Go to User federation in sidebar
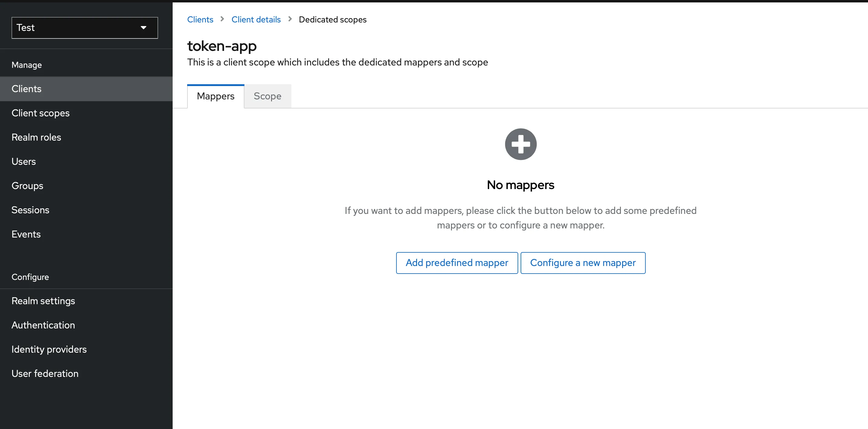This screenshot has height=429, width=868. [x=45, y=374]
